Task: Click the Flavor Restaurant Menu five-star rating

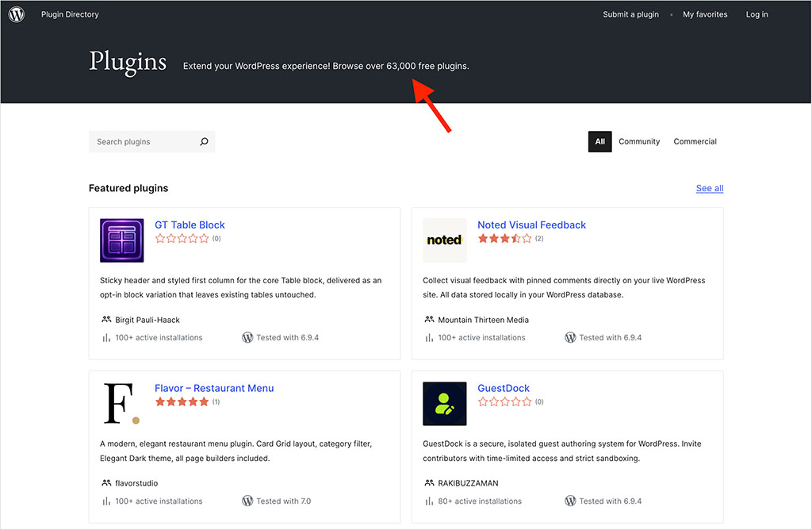Action: (x=182, y=401)
